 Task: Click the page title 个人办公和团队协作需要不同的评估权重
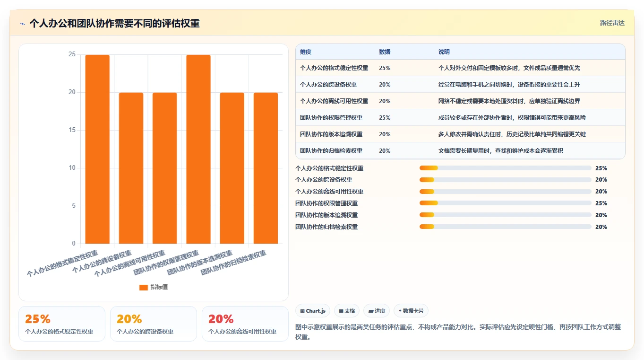pos(114,24)
